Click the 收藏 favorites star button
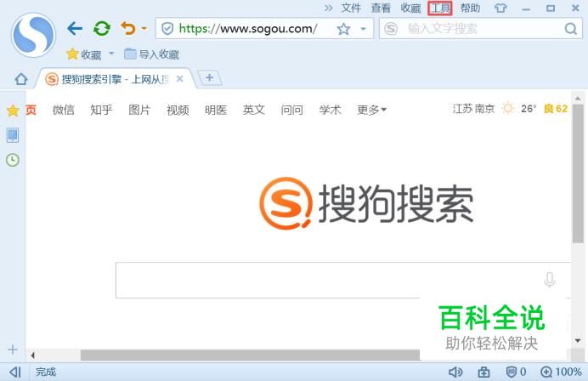 click(84, 54)
